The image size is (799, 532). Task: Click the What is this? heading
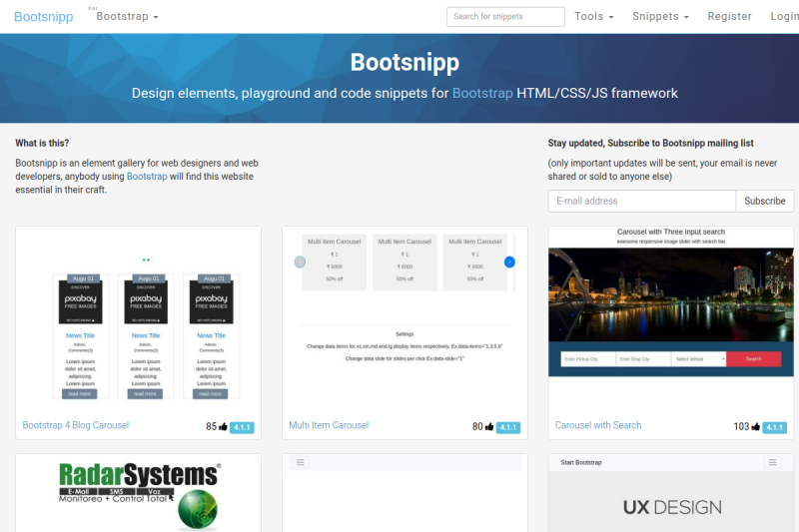42,143
